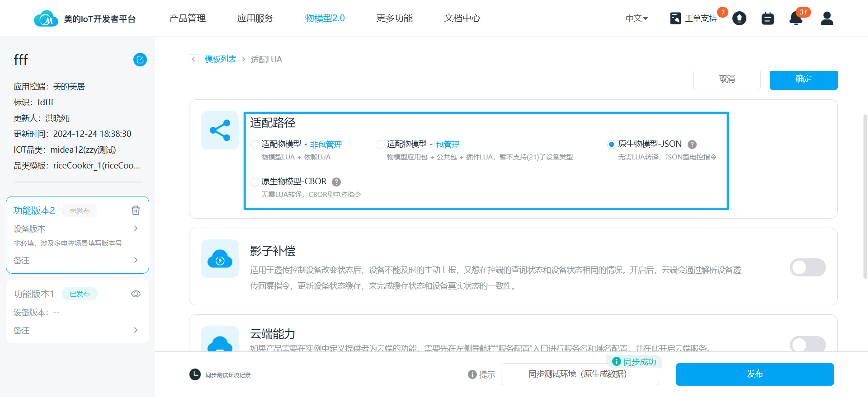The width and height of the screenshot is (868, 397).
Task: Click the edit icon next to fff
Action: [140, 60]
